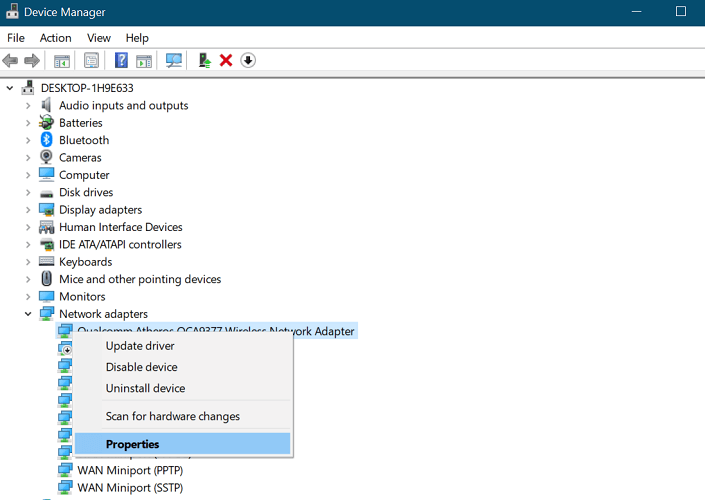Select Properties in the context menu
This screenshot has height=500, width=705.
pos(183,444)
